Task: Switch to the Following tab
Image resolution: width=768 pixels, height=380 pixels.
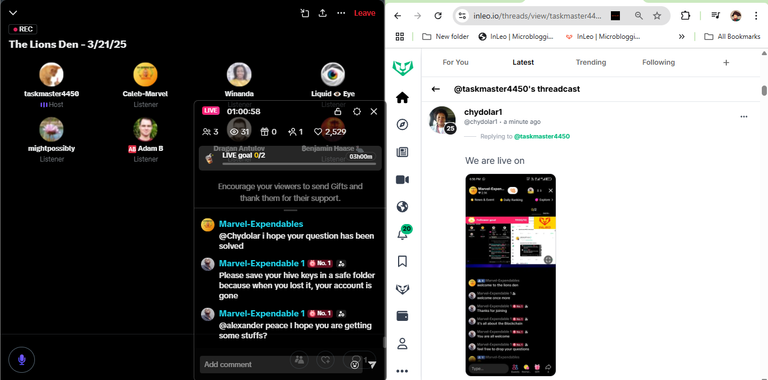Action: [658, 62]
